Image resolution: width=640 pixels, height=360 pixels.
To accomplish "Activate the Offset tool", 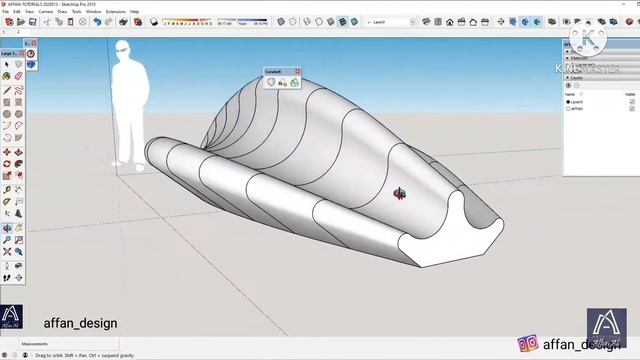I will (x=18, y=176).
